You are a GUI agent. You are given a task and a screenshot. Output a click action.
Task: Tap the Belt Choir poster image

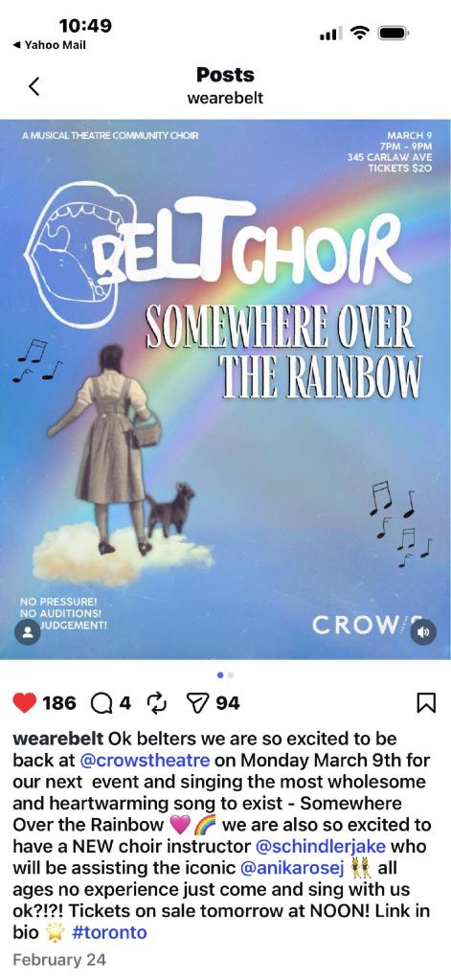[226, 389]
